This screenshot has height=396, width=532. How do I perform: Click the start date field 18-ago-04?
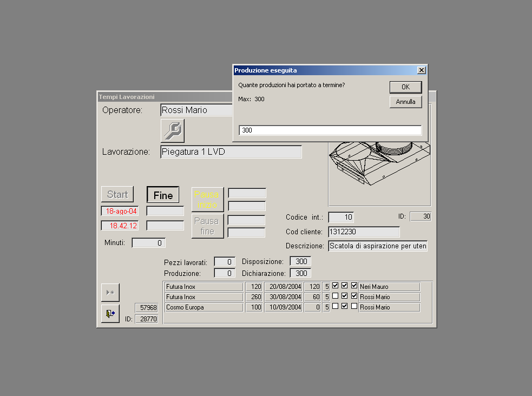(x=120, y=211)
